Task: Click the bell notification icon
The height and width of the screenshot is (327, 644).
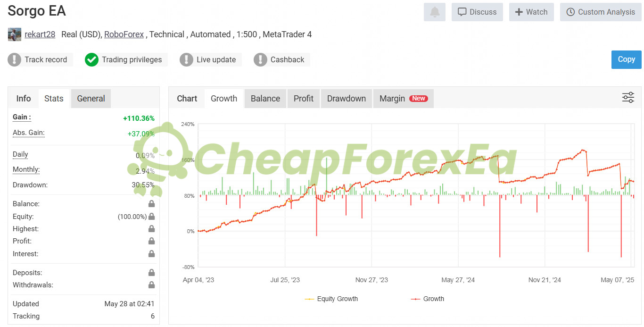Action: (435, 12)
